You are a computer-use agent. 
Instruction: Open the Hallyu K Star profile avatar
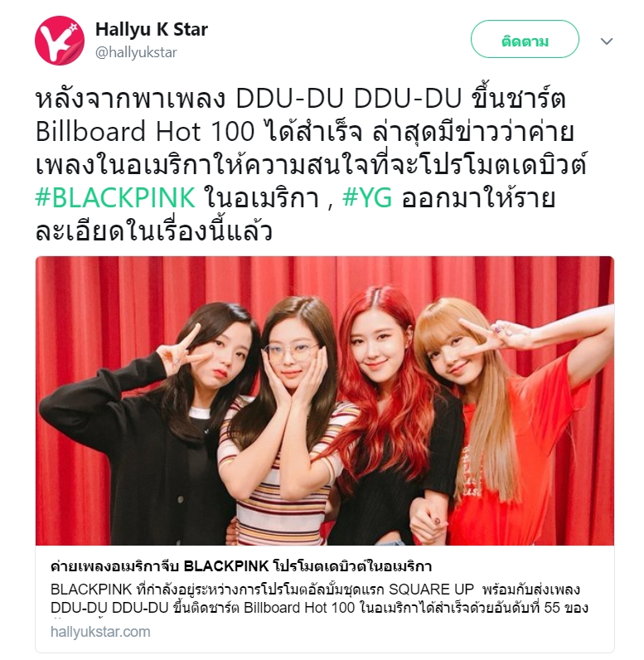[x=60, y=41]
